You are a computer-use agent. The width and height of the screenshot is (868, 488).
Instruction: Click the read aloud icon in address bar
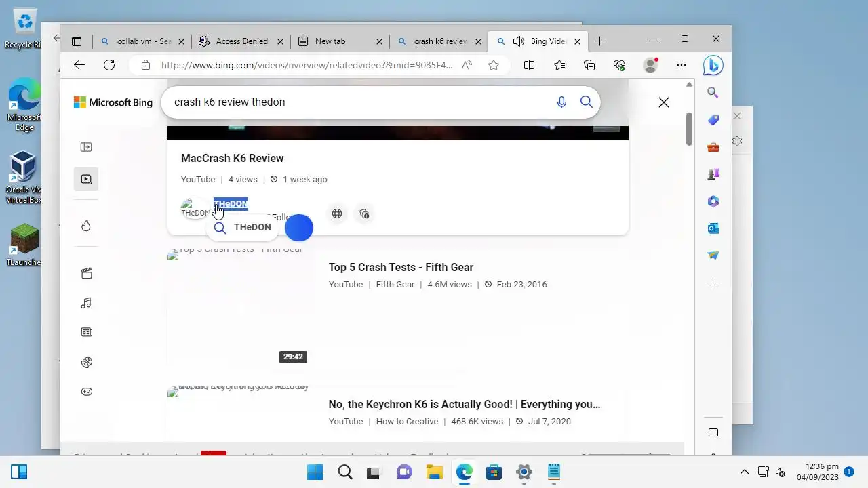coord(467,65)
